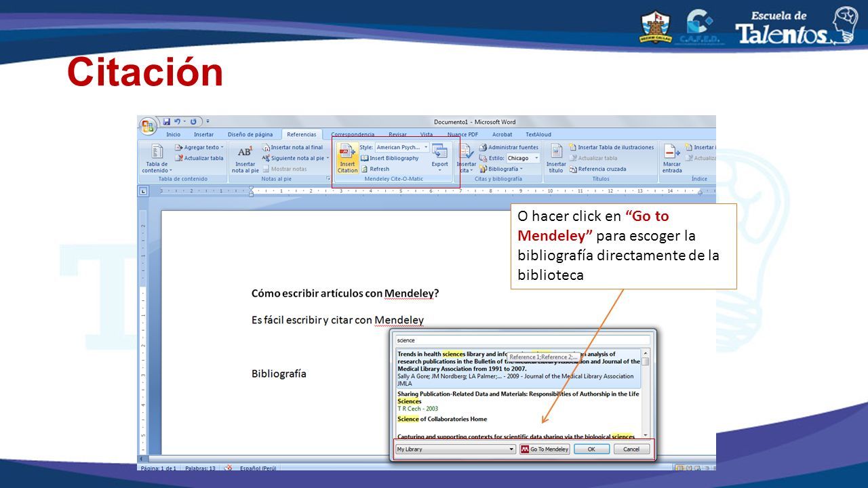Click Administrar fuentes
Screen dimensions: 868x488
[509, 147]
